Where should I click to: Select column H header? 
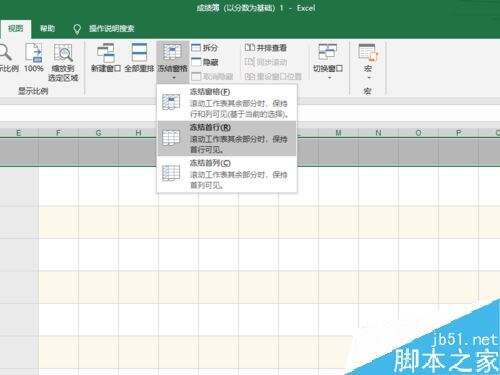point(138,133)
